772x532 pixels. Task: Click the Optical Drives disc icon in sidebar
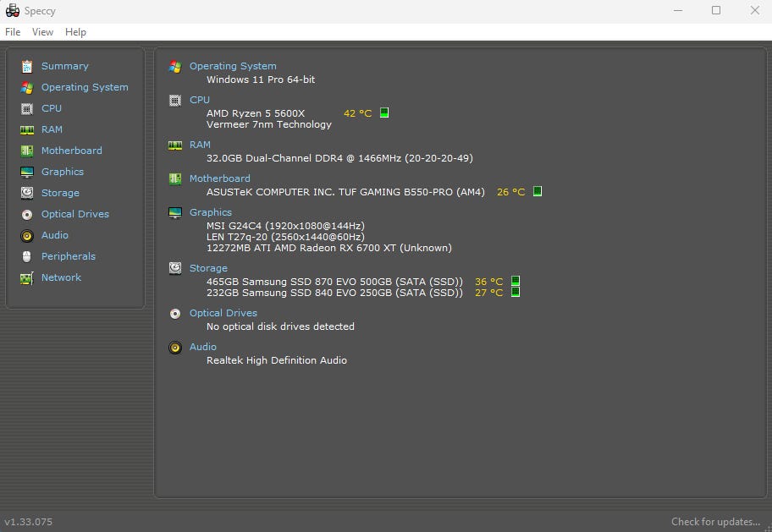(27, 215)
